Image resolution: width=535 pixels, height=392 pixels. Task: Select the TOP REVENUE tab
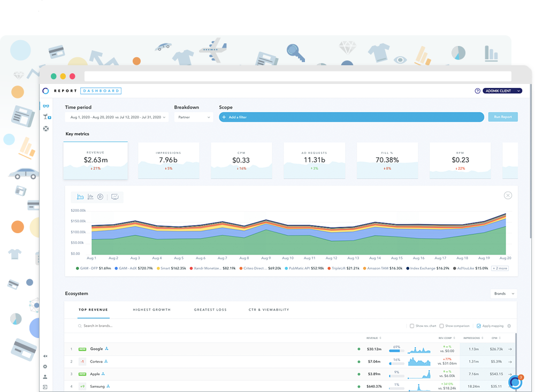[x=93, y=310]
